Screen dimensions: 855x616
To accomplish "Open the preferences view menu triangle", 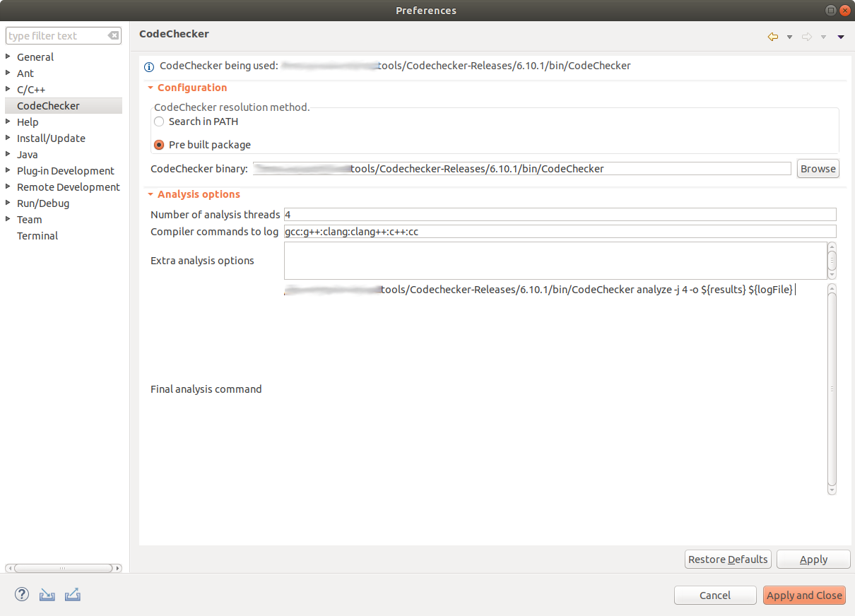I will pos(841,37).
